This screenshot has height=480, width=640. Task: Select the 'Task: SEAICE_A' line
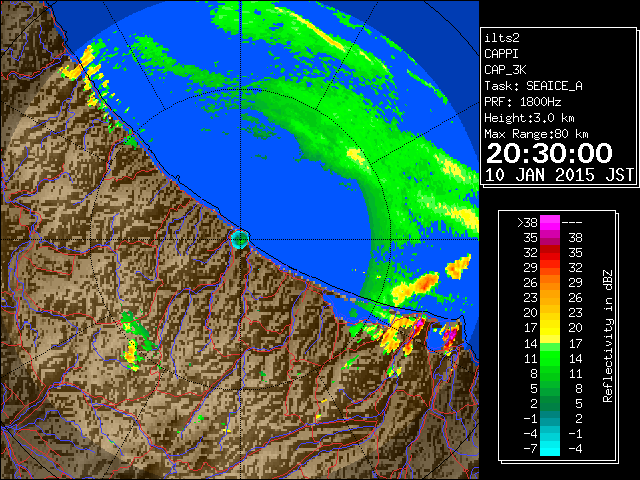point(533,86)
